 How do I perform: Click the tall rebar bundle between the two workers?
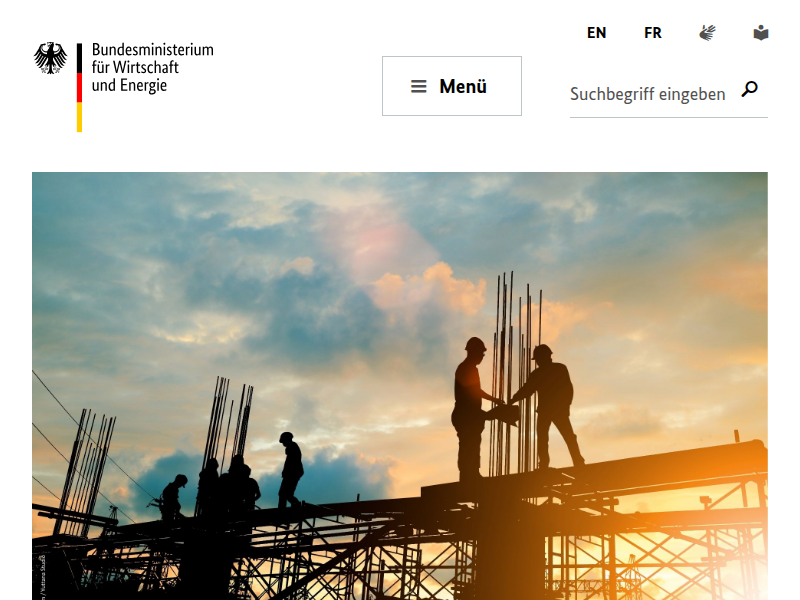click(x=516, y=372)
